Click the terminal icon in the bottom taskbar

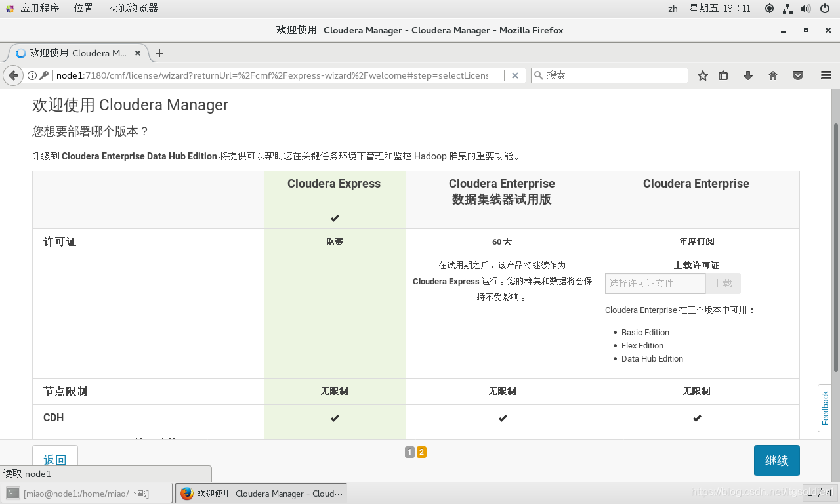pos(13,493)
